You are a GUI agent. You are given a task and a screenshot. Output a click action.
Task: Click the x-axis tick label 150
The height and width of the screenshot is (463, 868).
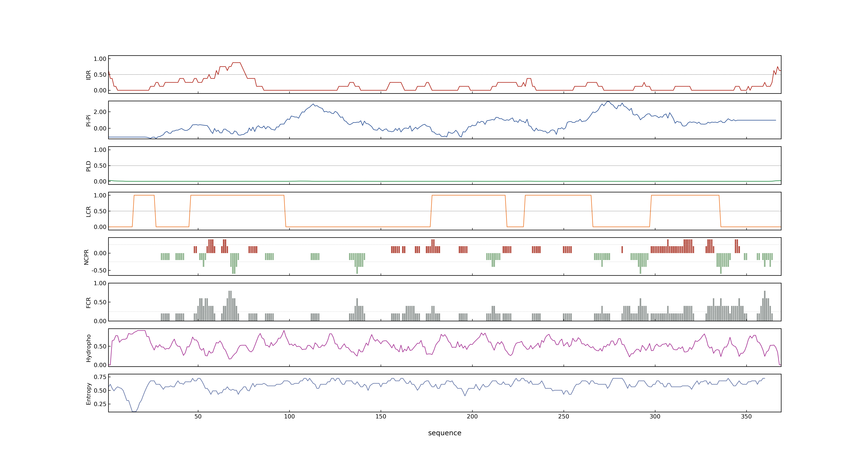[381, 416]
